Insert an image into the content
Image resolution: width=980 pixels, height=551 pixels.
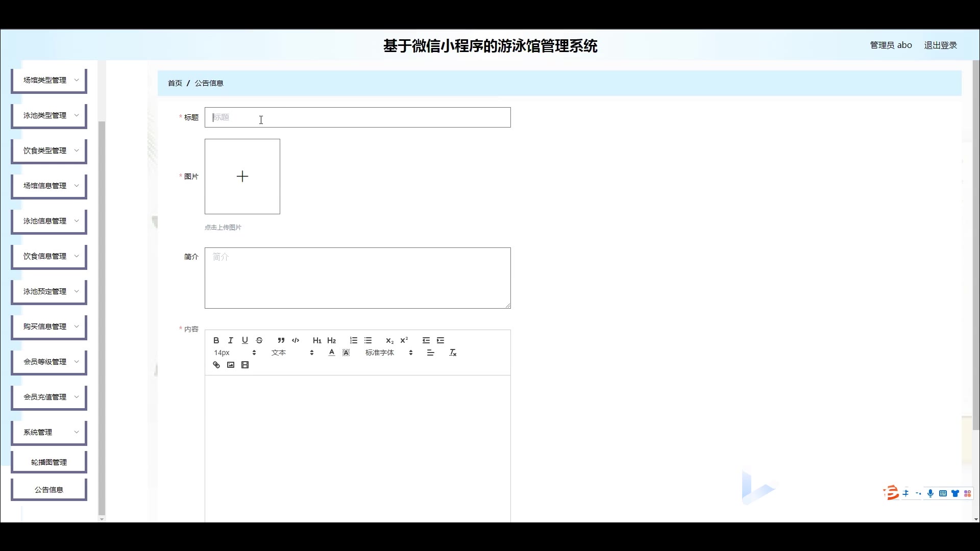(231, 365)
